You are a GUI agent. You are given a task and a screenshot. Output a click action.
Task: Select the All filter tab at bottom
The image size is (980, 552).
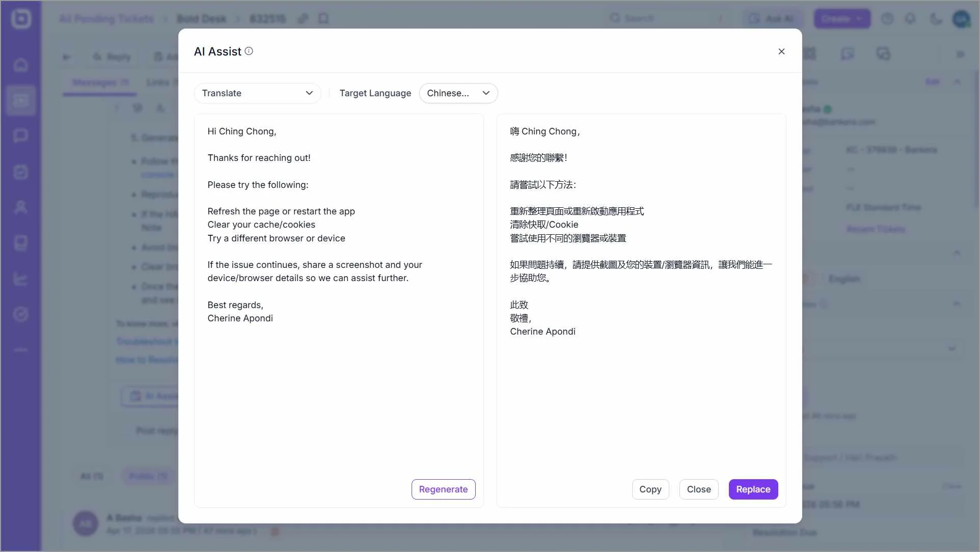tap(92, 476)
